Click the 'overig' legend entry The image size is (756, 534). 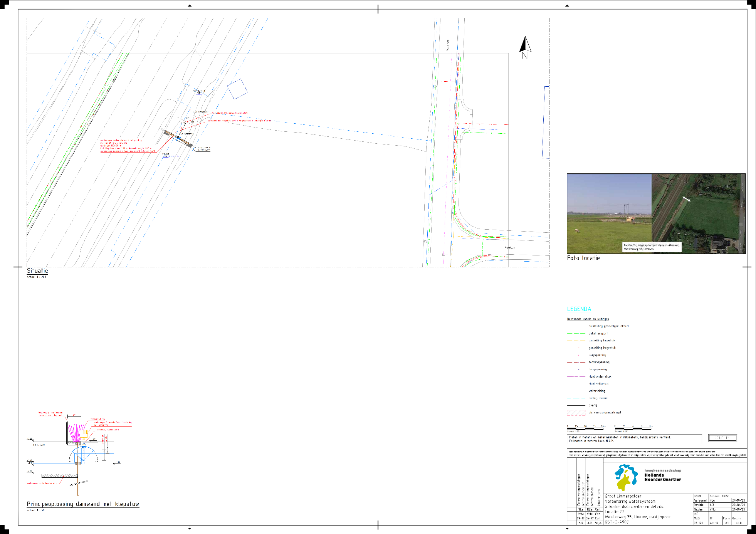[x=593, y=405]
